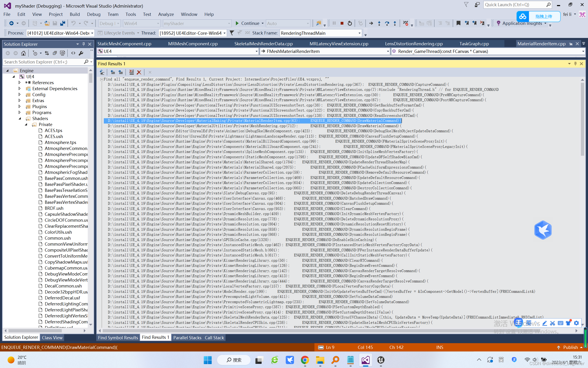The width and height of the screenshot is (588, 368).
Task: Open the Common.ush shader file
Action: coord(58,238)
